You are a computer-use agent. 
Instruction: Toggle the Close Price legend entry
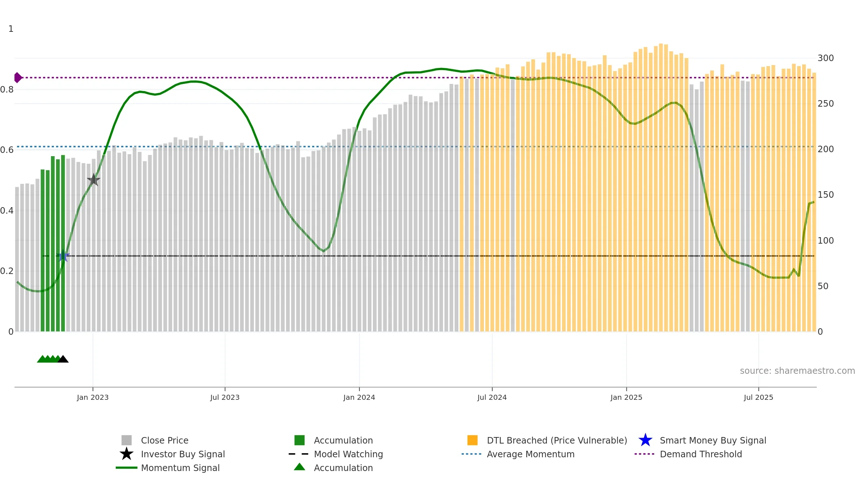click(x=165, y=440)
